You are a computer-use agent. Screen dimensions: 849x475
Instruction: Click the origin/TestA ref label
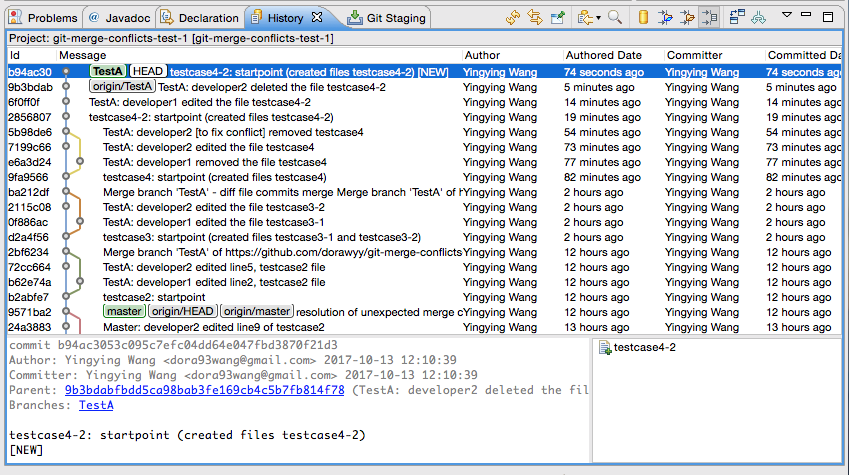coord(122,87)
